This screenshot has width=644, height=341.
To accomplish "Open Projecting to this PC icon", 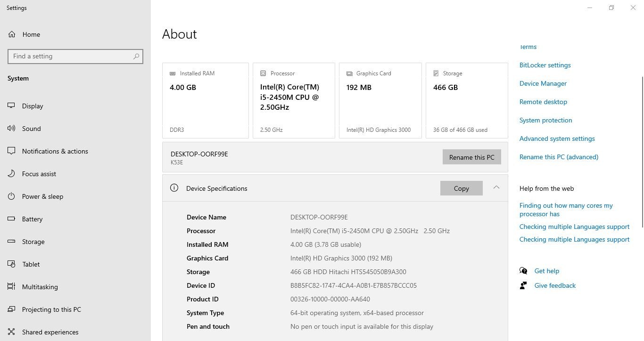I will (12, 309).
